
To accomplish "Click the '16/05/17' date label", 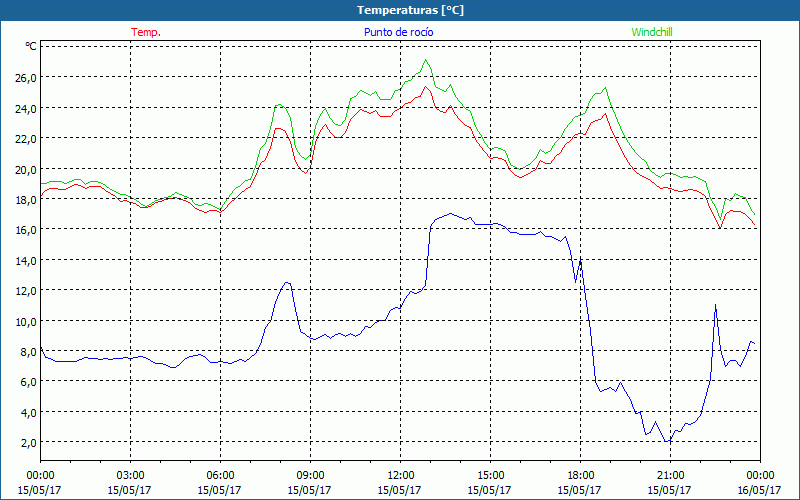I will (x=760, y=490).
